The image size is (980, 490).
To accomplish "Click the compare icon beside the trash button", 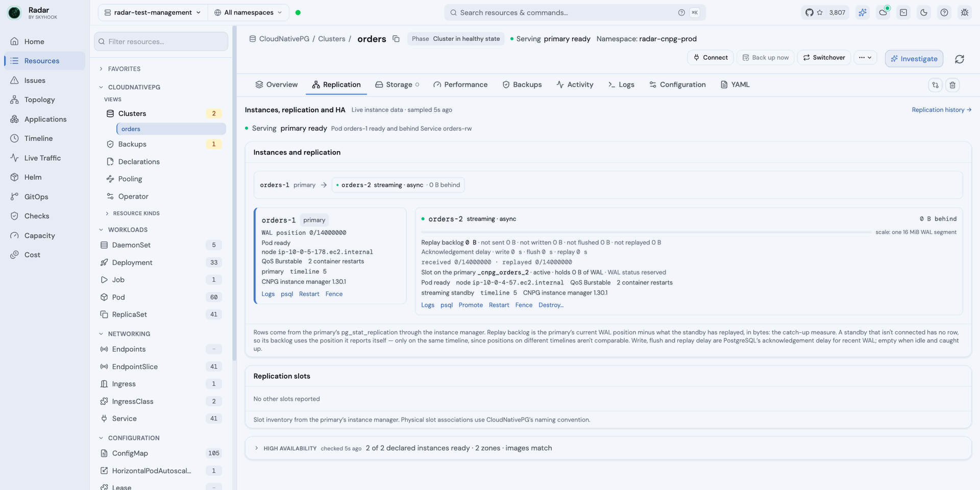I will (935, 85).
